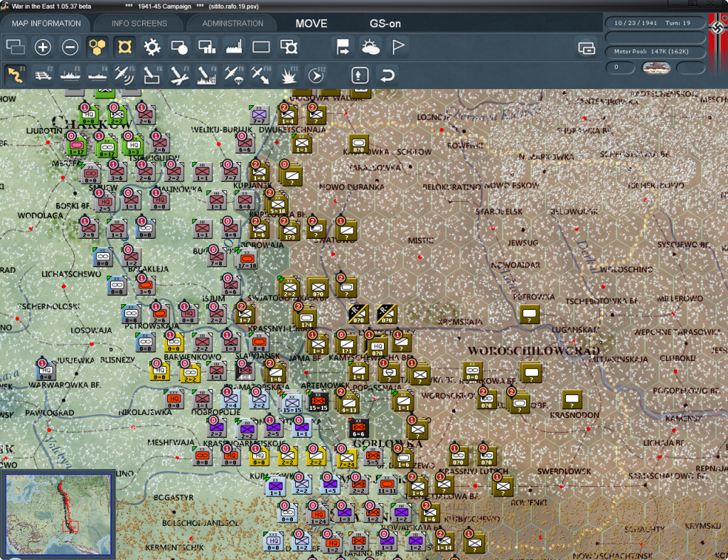
Task: Select the red 17=18 armored unit counter
Action: 247,259
